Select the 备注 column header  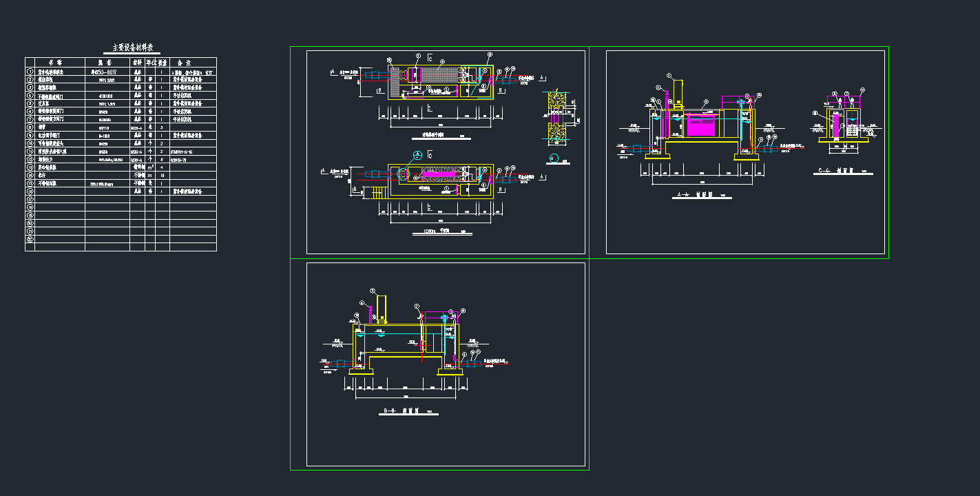(x=184, y=62)
